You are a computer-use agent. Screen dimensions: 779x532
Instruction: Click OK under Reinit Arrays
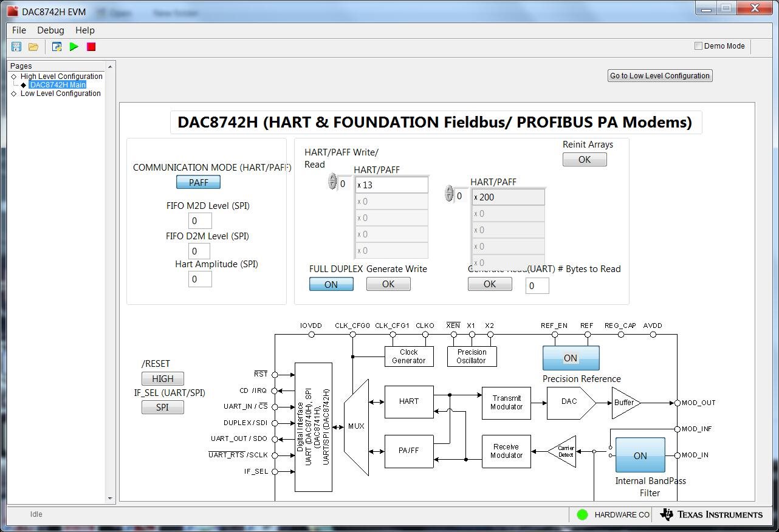(x=585, y=160)
